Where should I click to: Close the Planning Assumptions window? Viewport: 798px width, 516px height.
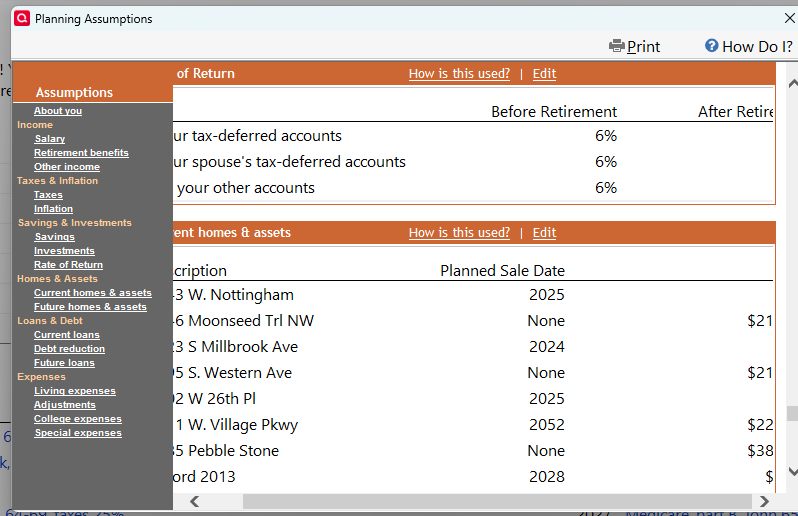[x=789, y=18]
